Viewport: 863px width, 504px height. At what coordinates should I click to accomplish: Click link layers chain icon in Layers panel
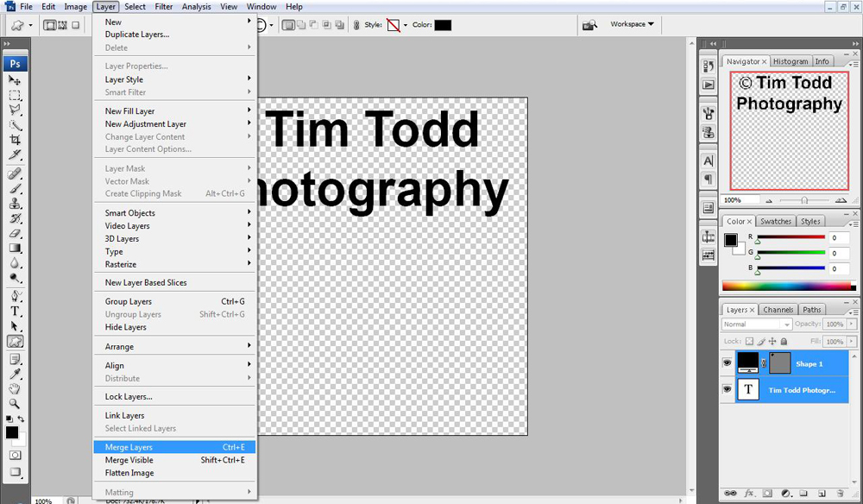[730, 493]
